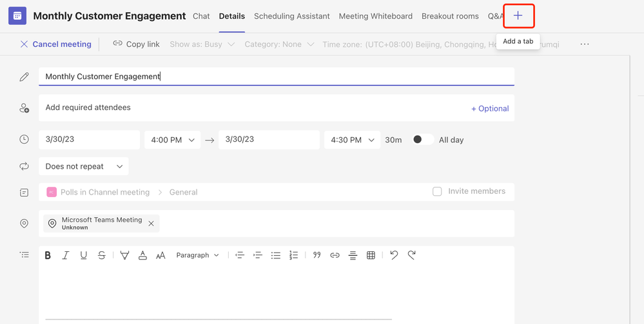Open the Show as: Busy dropdown
The image size is (644, 324).
[202, 44]
